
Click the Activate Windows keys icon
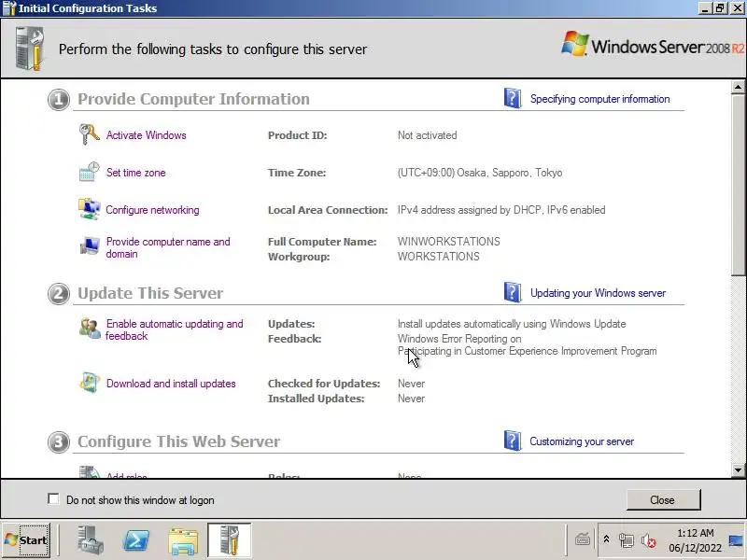(89, 134)
